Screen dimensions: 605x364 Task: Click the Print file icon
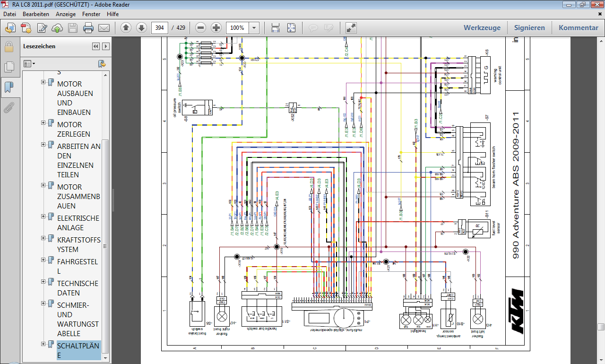point(88,28)
